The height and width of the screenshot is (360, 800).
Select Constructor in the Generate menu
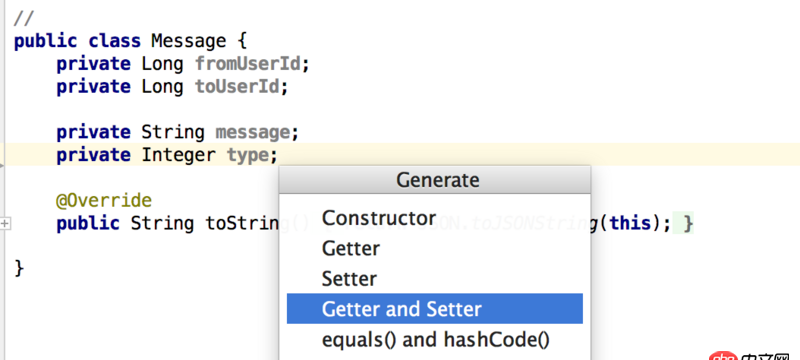tap(379, 218)
